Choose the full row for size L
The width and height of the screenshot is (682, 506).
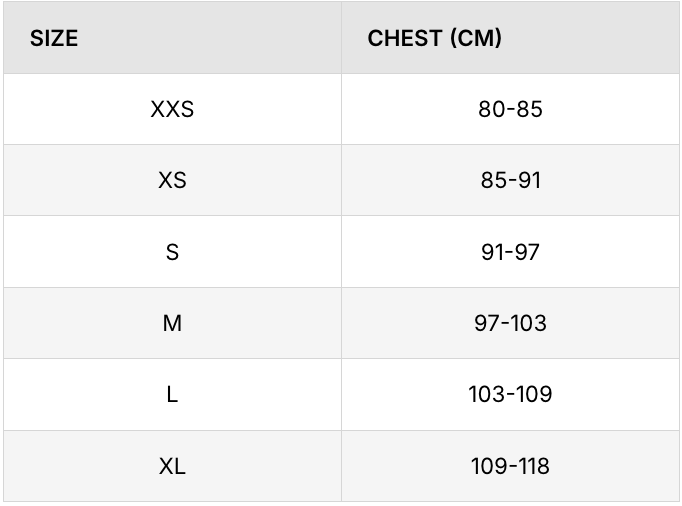click(340, 394)
